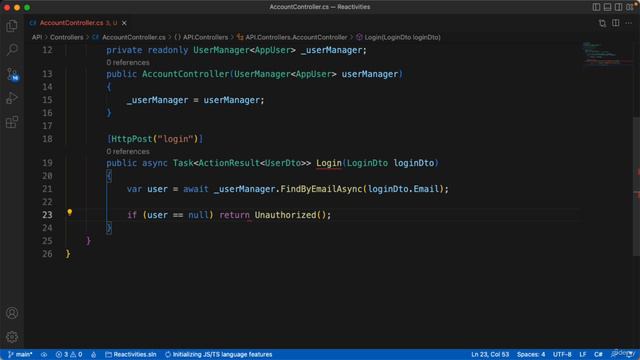Open the Explorer view in activity bar
This screenshot has height=360, width=640.
pos(12,26)
